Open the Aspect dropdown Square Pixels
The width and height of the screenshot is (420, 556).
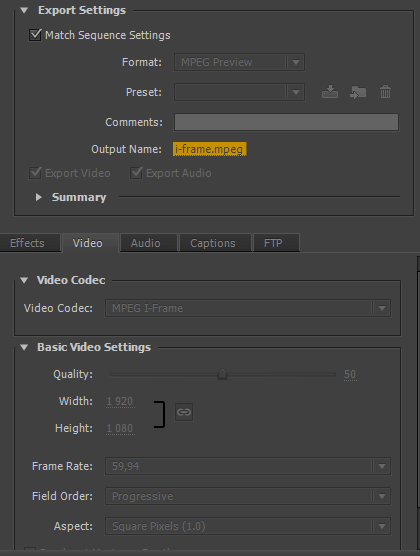(248, 526)
